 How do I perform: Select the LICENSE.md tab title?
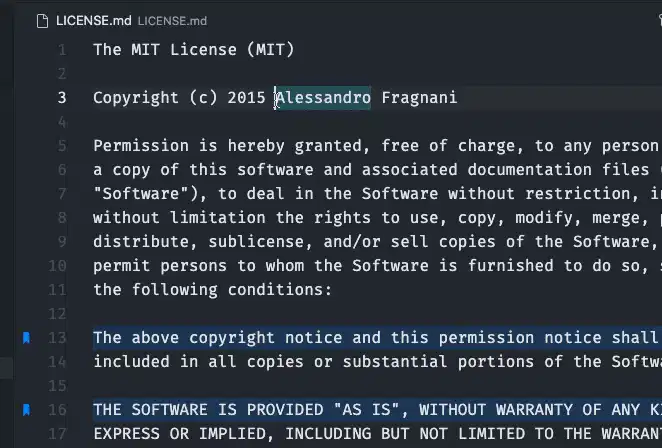[93, 21]
